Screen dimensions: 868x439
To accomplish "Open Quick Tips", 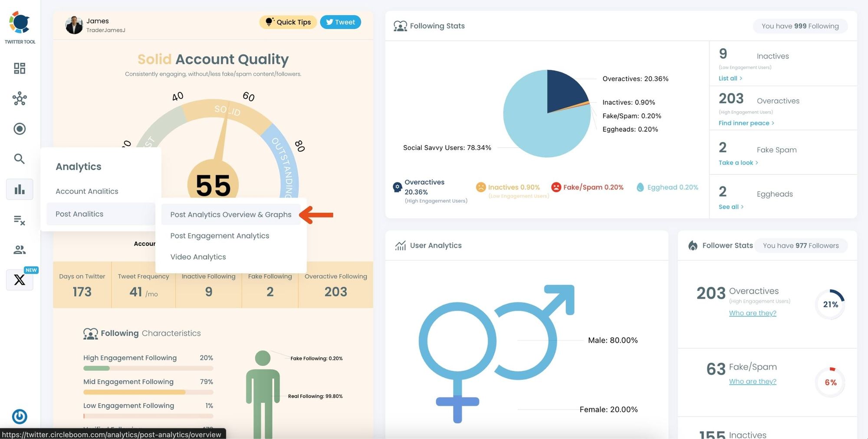I will click(288, 22).
